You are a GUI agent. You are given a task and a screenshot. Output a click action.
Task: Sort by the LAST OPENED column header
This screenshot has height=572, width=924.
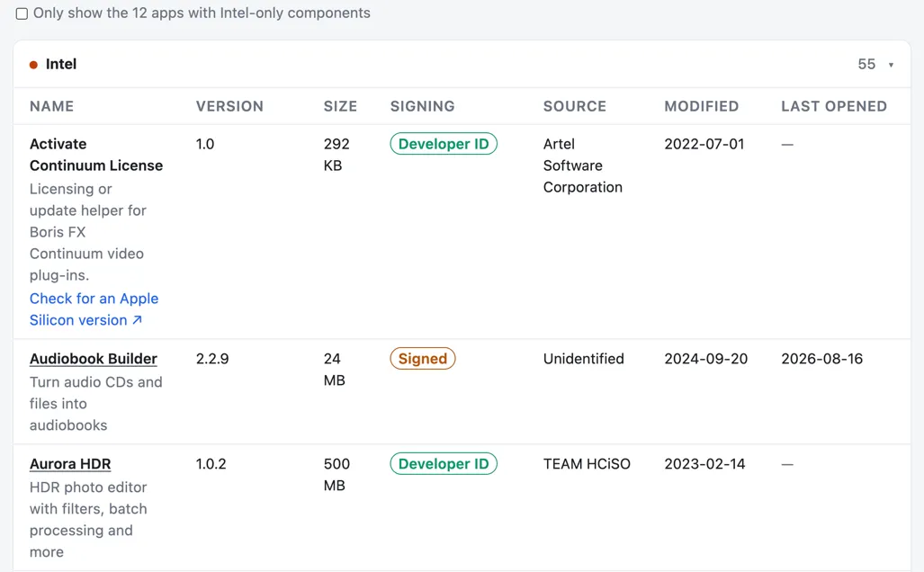[x=834, y=106]
